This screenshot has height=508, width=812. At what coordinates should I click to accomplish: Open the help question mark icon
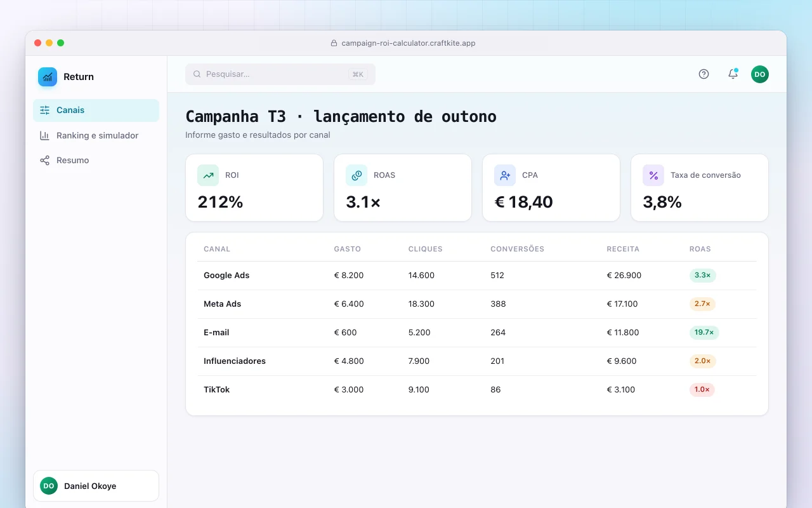(704, 74)
